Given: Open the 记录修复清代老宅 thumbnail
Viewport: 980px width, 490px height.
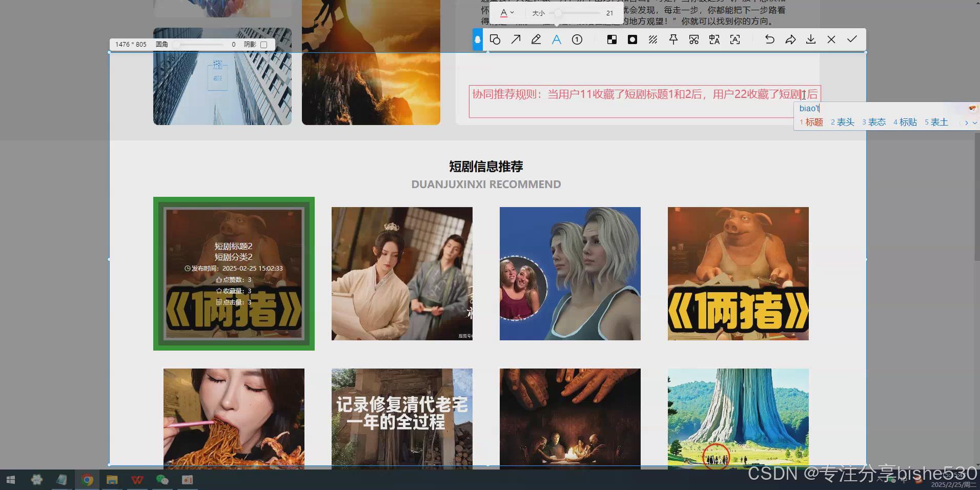Looking at the screenshot, I should click(402, 419).
